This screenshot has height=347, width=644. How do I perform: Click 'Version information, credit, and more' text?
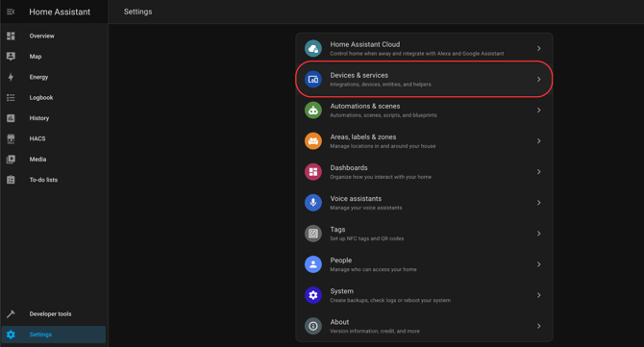(375, 331)
